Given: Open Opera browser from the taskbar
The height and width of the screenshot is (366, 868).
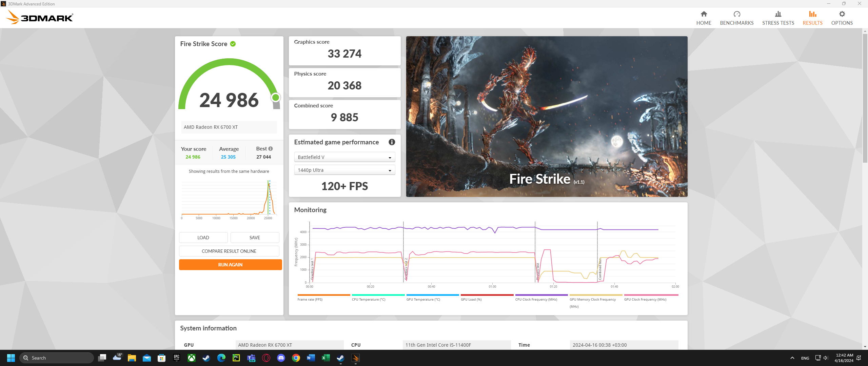Looking at the screenshot, I should click(266, 358).
